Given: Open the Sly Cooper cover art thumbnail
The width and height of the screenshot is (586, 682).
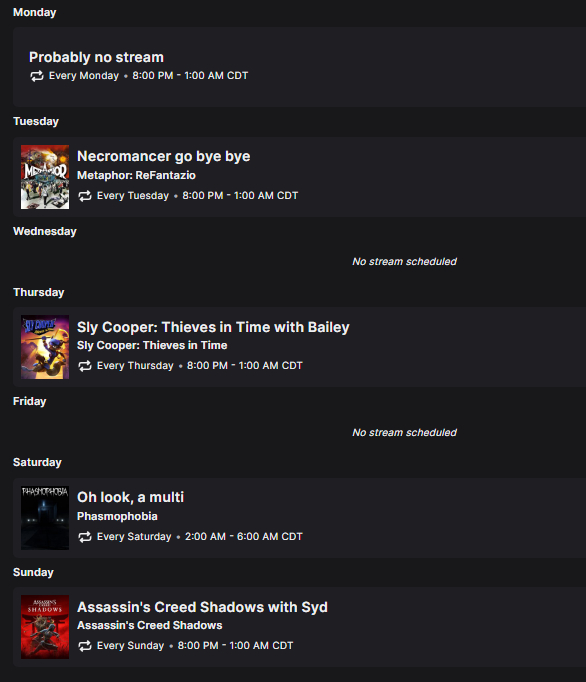Looking at the screenshot, I should coord(45,347).
